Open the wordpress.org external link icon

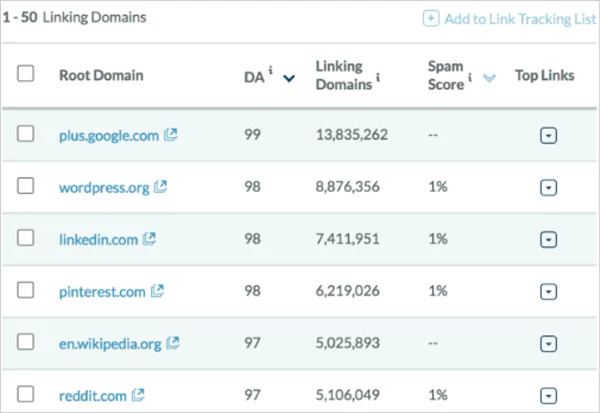coord(160,187)
